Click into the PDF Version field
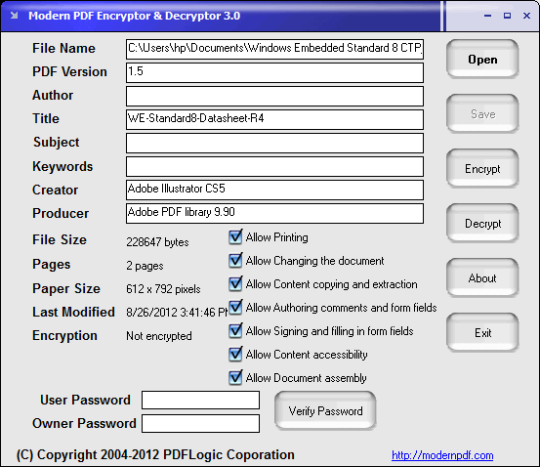This screenshot has height=467, width=540. click(275, 73)
